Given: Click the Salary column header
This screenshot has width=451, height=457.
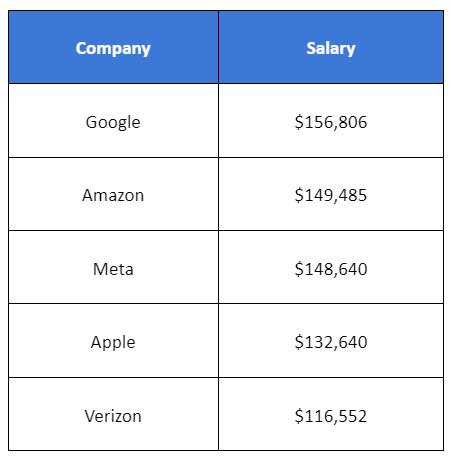Looking at the screenshot, I should coord(331,47).
